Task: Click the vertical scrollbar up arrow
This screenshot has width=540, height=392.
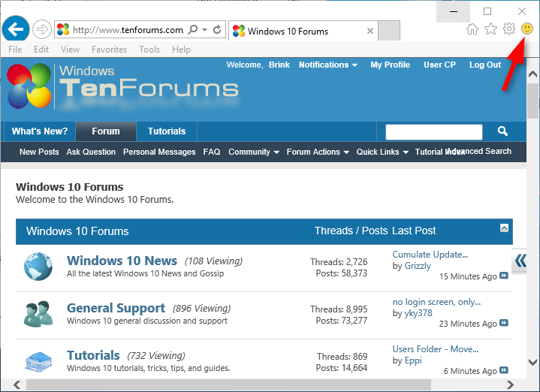Action: click(532, 74)
